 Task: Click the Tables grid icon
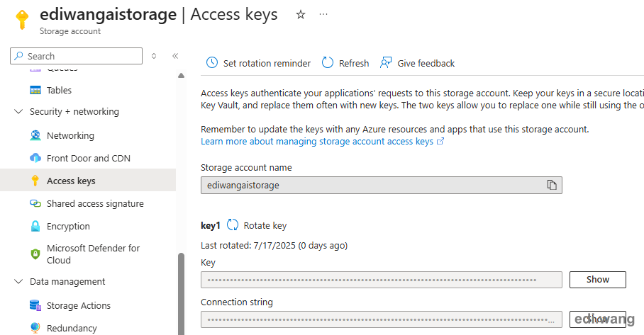tap(35, 90)
